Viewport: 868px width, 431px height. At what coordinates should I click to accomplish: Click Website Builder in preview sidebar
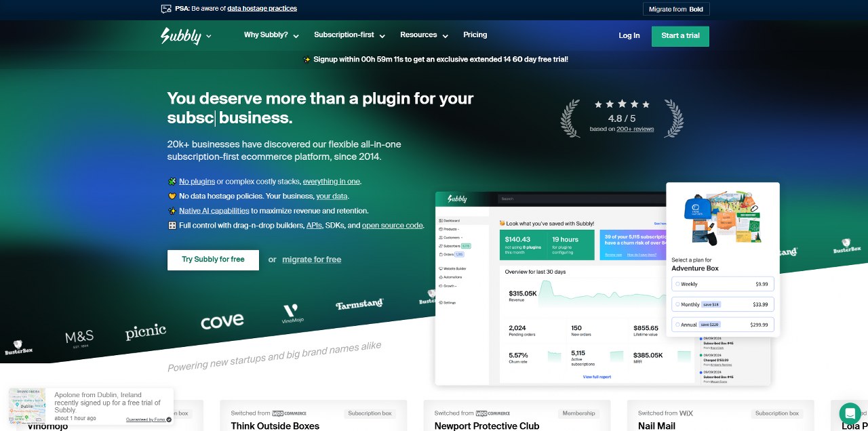(x=452, y=269)
